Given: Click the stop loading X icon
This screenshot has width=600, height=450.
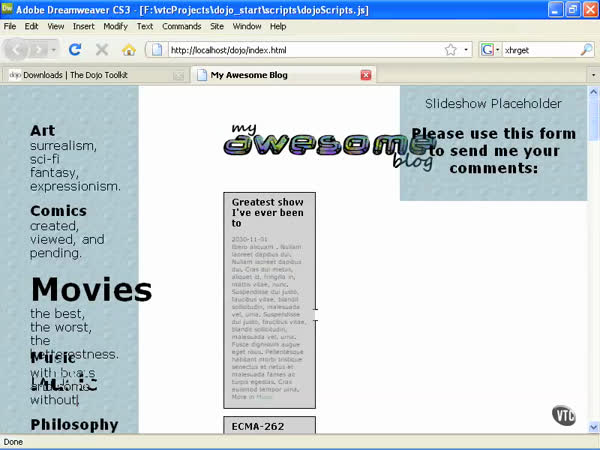Looking at the screenshot, I should tap(102, 49).
